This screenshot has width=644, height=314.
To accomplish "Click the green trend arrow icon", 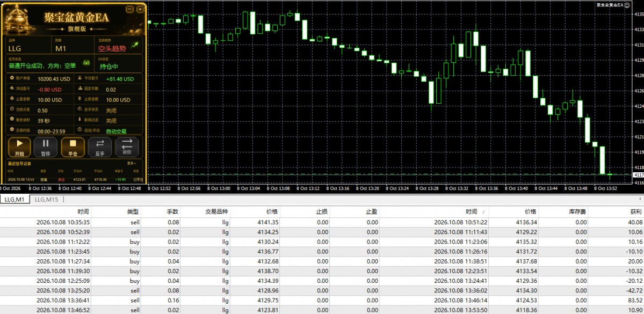I will (x=134, y=46).
